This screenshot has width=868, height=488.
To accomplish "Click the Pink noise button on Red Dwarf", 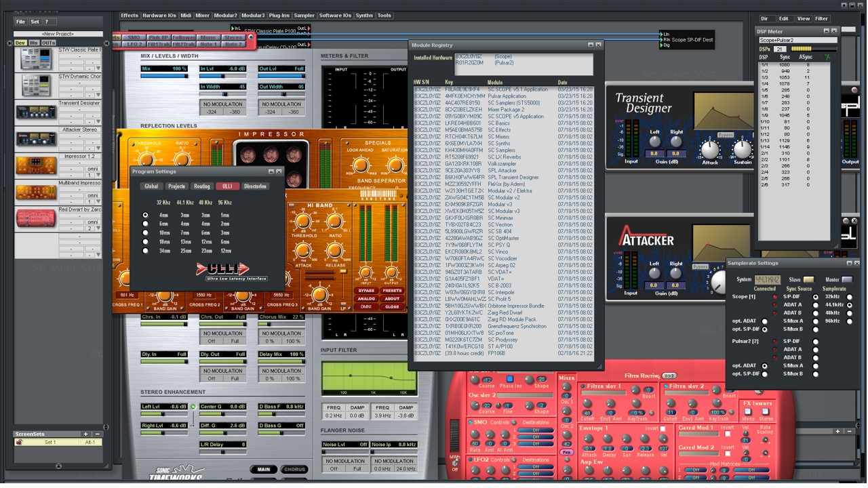I will 567,452.
